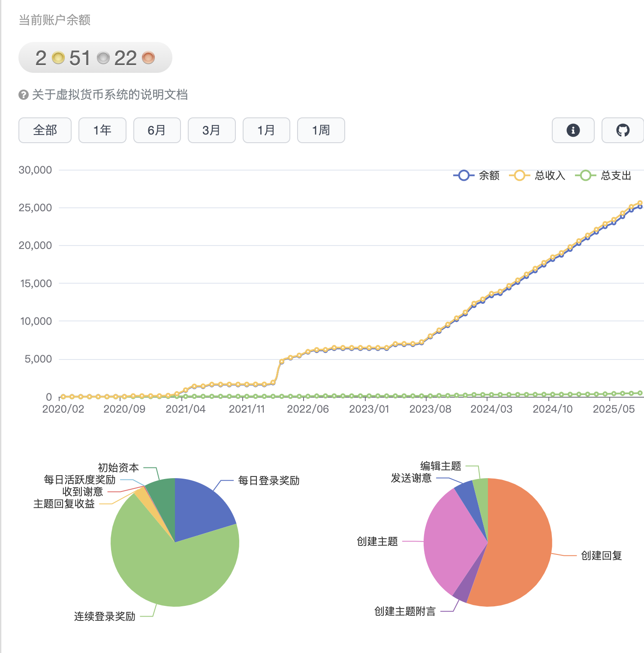Click the silver coin icon
This screenshot has height=653, width=644.
(103, 57)
